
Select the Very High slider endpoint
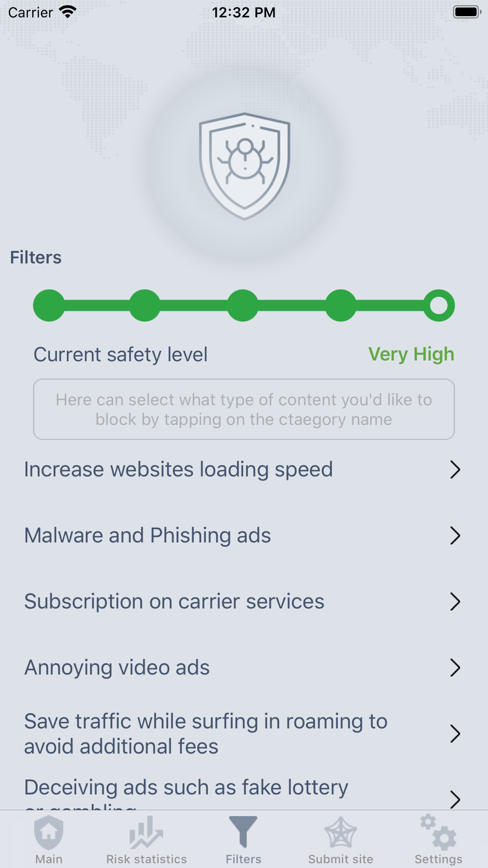tap(439, 306)
